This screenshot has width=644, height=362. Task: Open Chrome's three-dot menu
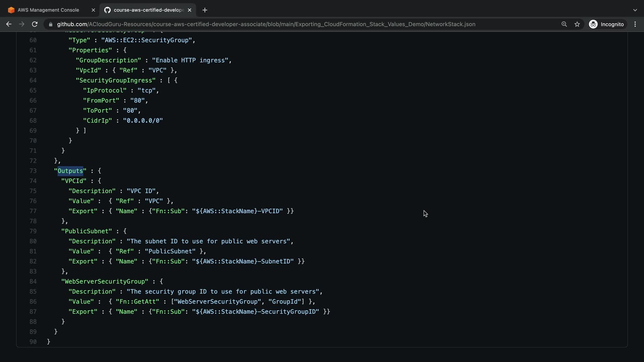635,24
